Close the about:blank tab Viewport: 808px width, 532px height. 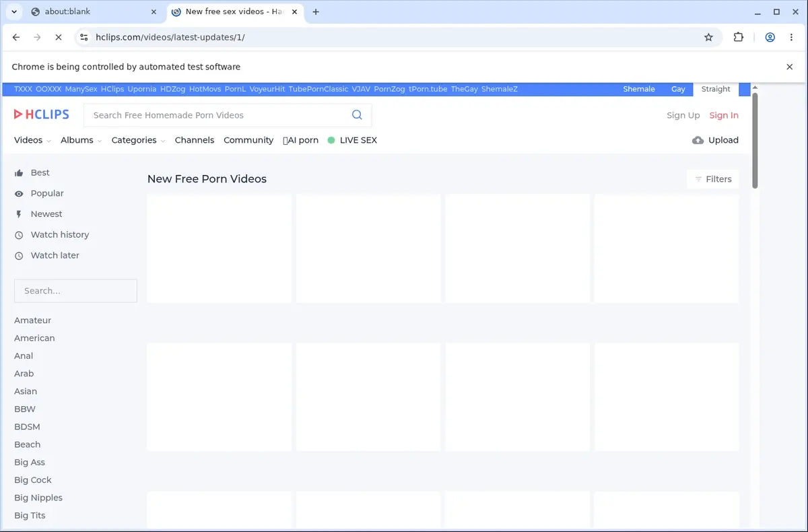click(154, 11)
